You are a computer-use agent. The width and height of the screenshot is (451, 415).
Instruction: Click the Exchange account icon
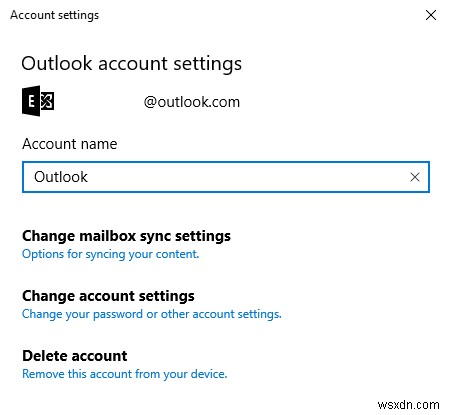point(38,101)
